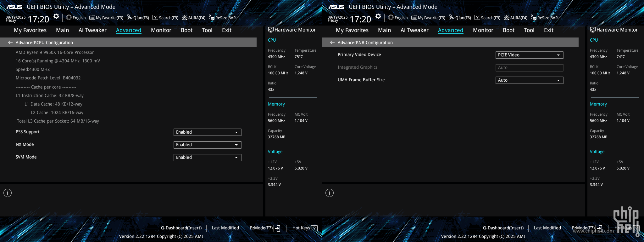Screen dimensions: 644x242
Task: Expand PSS Support dropdown
Action: pyautogui.click(x=208, y=132)
